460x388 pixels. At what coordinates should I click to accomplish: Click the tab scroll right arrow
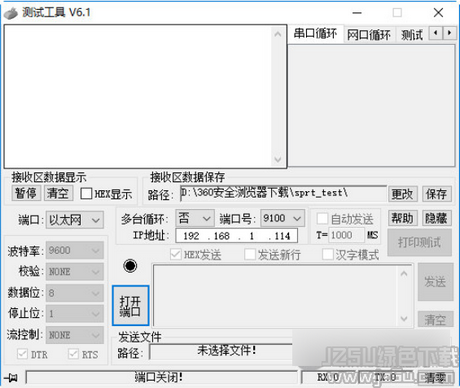click(x=449, y=33)
